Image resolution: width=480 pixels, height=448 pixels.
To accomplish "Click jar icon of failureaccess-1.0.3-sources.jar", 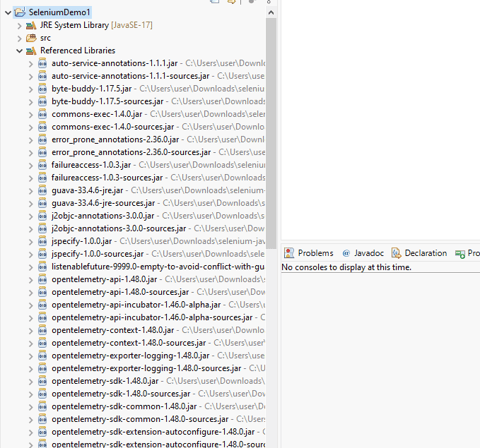I will coord(42,178).
